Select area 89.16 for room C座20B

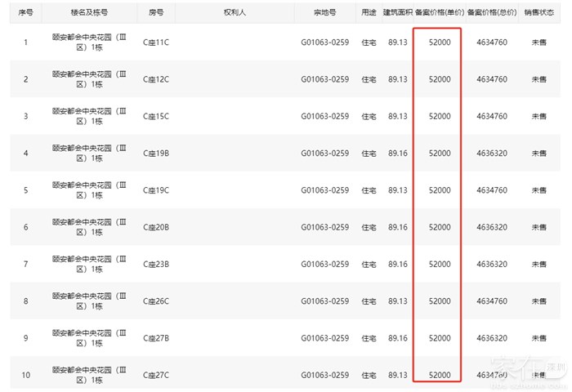click(398, 227)
